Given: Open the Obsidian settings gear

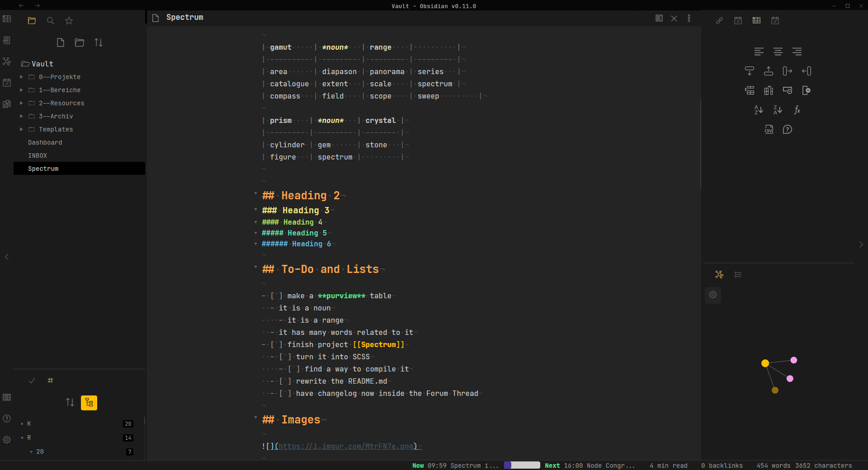Looking at the screenshot, I should (x=7, y=440).
